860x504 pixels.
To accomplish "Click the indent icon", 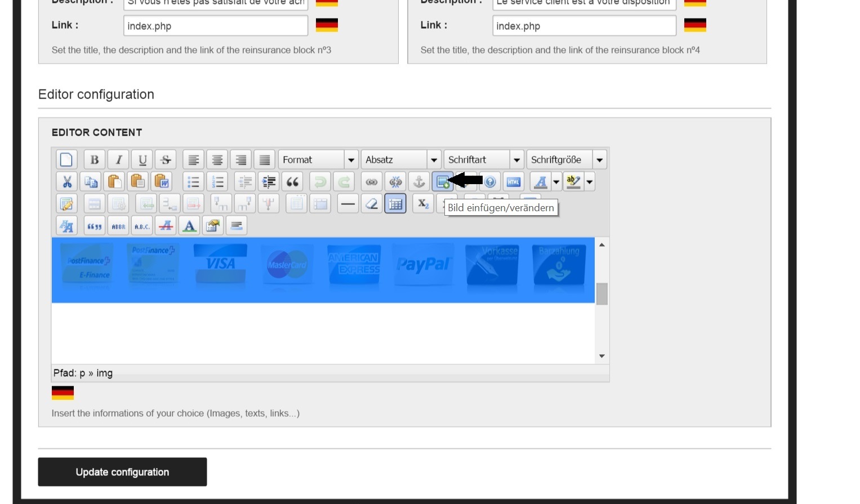I will point(269,182).
